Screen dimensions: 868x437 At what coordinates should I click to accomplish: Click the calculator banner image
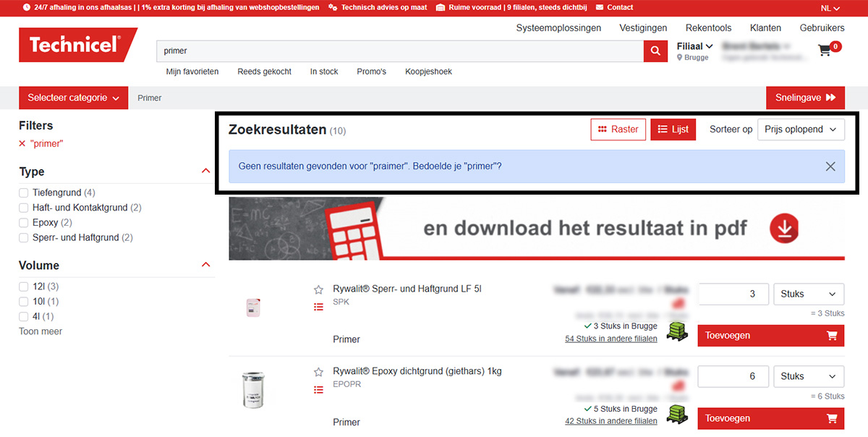click(x=537, y=228)
